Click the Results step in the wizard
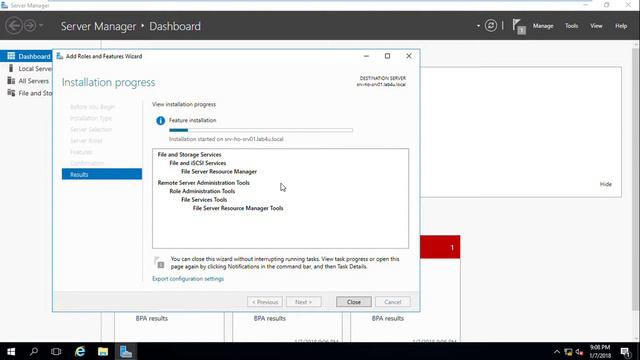Screen dimensions: 640x360 click(102, 174)
